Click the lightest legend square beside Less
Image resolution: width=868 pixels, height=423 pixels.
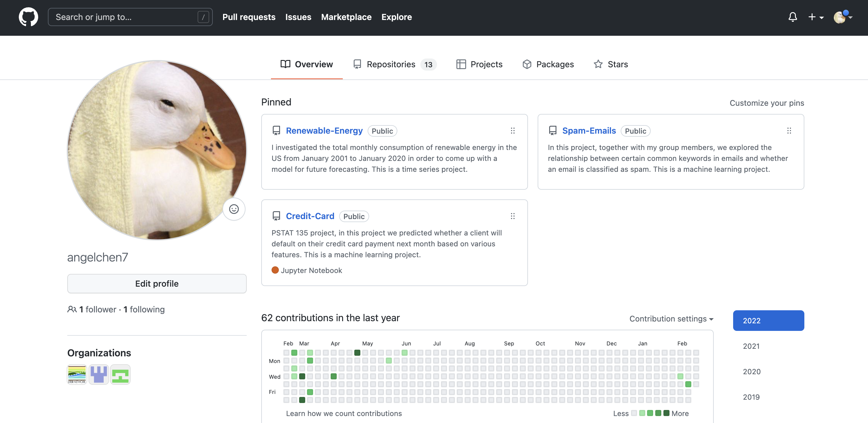pyautogui.click(x=634, y=413)
